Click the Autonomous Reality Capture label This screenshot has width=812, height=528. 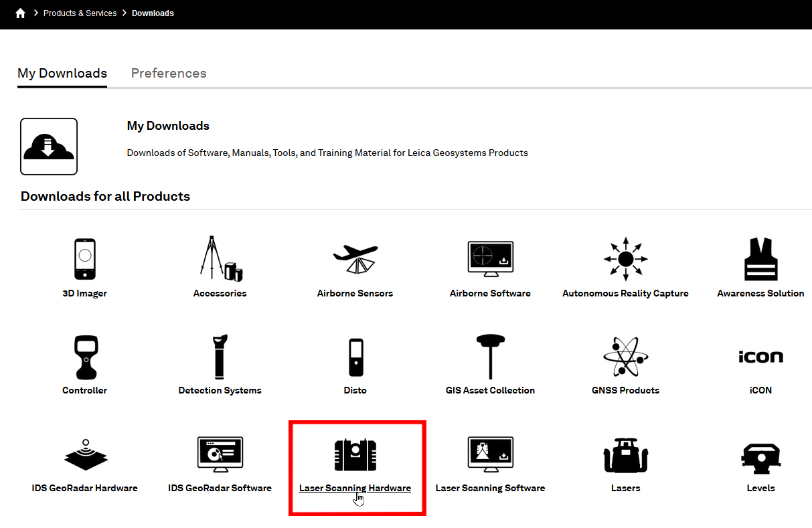(625, 293)
